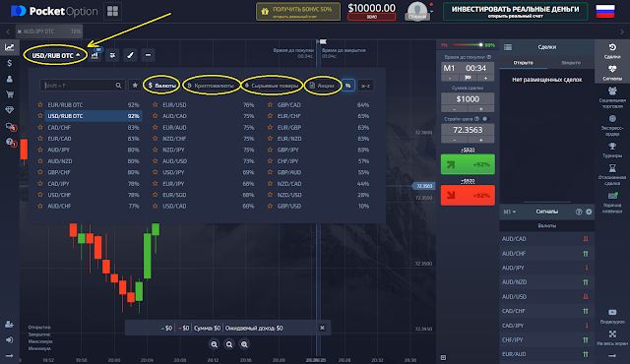
Task: Open the trading chart section in left sidebar
Action: pyautogui.click(x=9, y=47)
